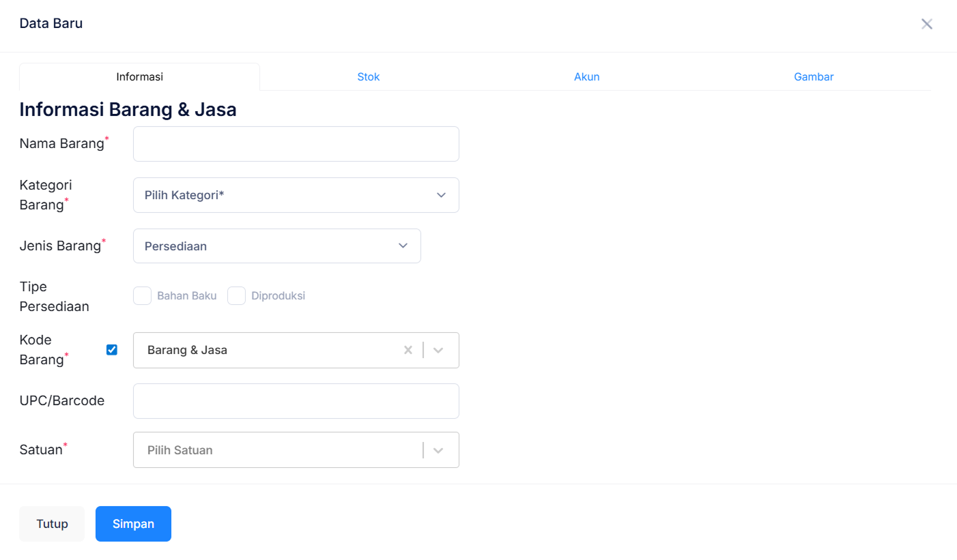Switch to the Stok tab
957x560 pixels.
(369, 77)
